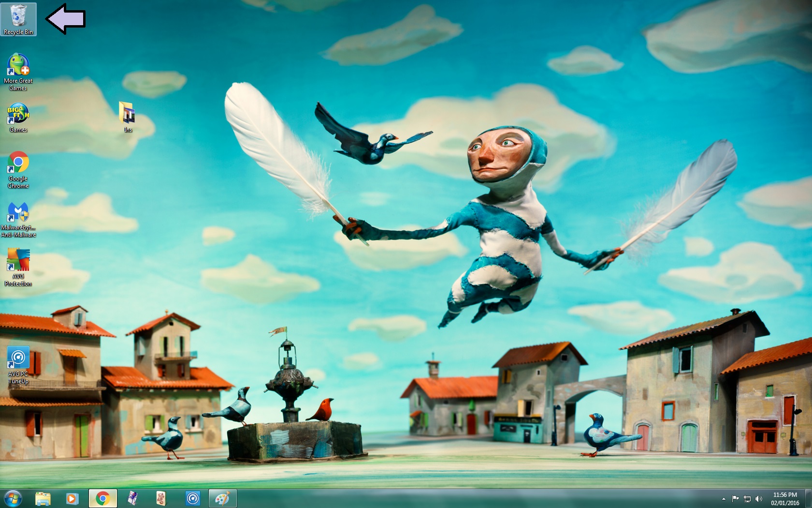
Task: Open Action Center flag in tray
Action: pyautogui.click(x=735, y=499)
